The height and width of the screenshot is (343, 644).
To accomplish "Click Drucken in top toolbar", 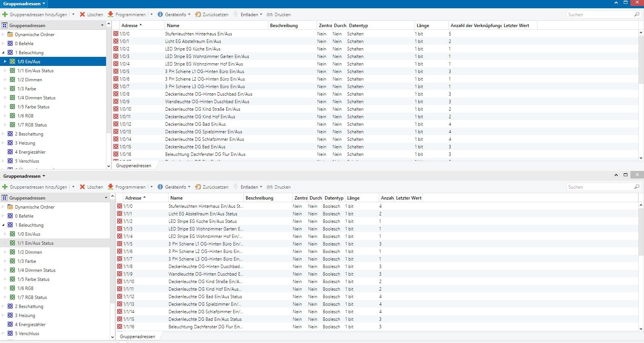I will coord(279,15).
